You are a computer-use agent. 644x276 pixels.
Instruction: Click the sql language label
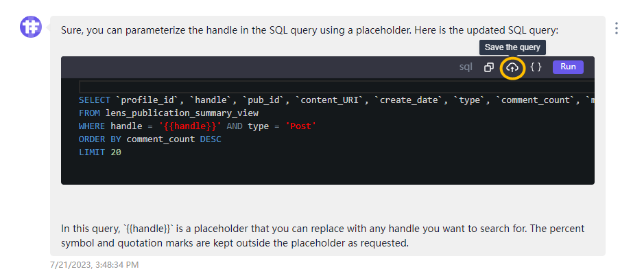click(x=466, y=67)
